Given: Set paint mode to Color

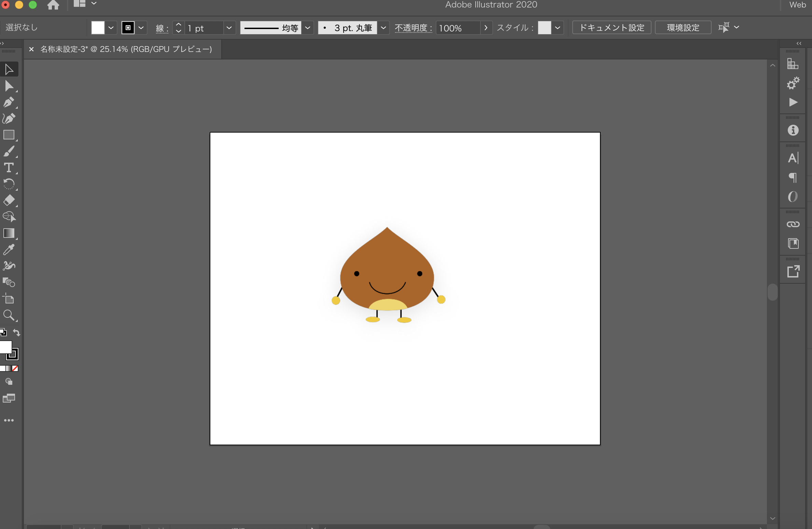Looking at the screenshot, I should pos(3,368).
